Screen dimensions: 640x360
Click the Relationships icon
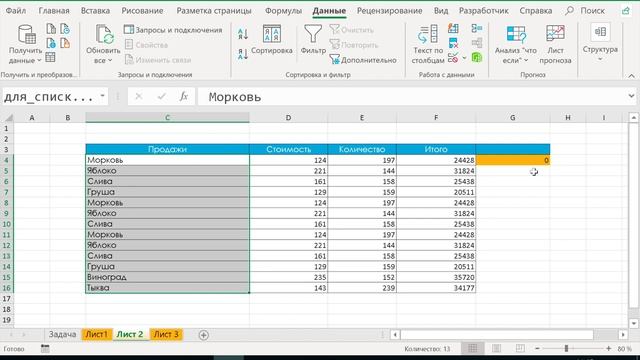(x=477, y=43)
